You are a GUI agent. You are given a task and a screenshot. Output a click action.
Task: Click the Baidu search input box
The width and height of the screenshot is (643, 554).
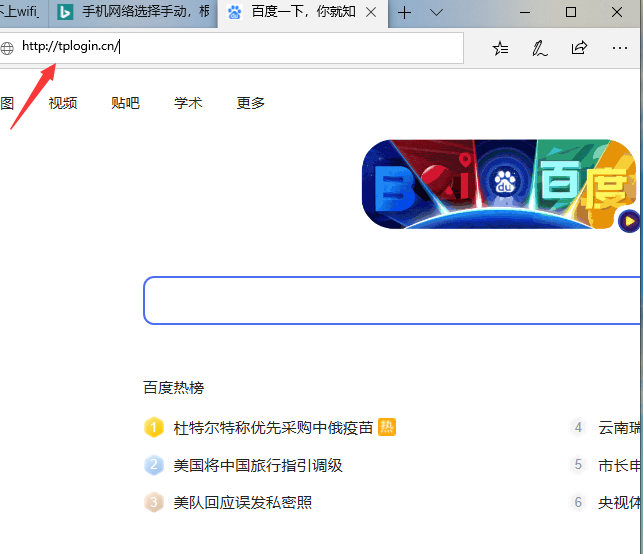pyautogui.click(x=390, y=301)
